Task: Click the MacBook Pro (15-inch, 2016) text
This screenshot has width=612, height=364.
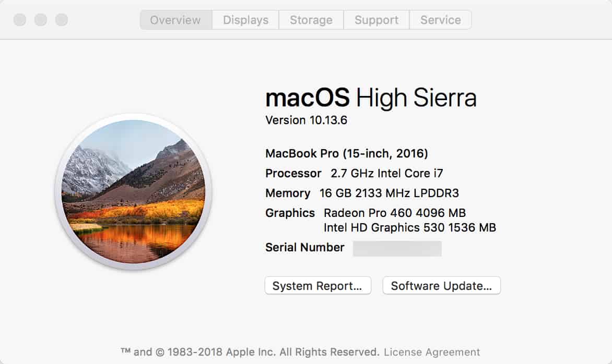Action: coord(347,153)
